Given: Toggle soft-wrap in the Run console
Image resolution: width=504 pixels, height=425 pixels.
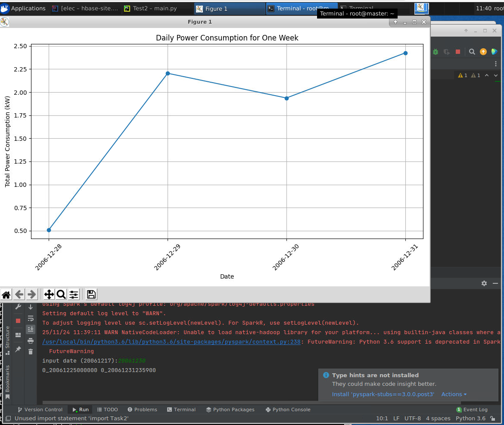Looking at the screenshot, I should [31, 319].
